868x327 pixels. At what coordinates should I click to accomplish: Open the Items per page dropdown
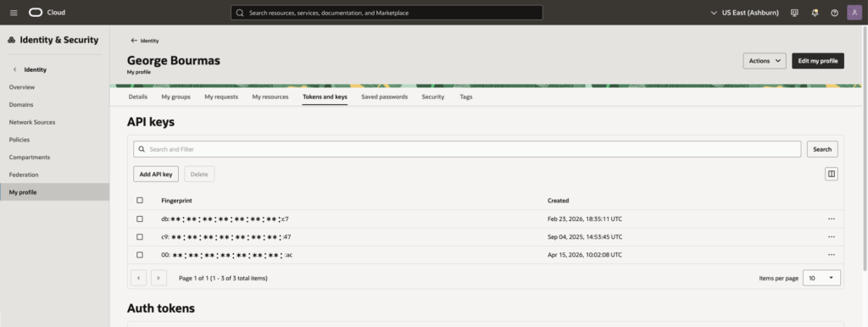click(821, 278)
